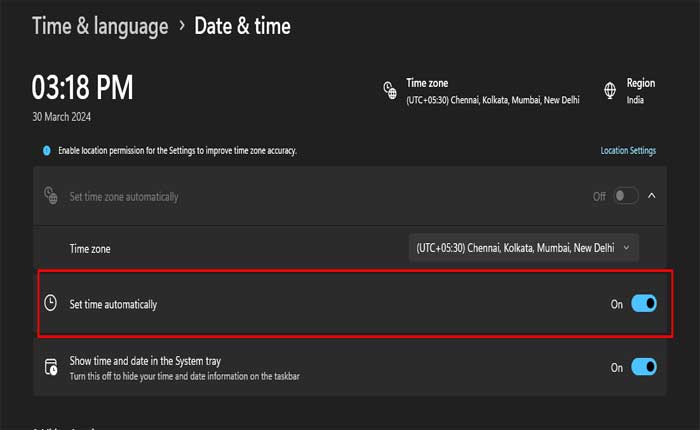Screen dimensions: 700x430
Task: Click the 03:18 PM clock display
Action: tap(82, 89)
